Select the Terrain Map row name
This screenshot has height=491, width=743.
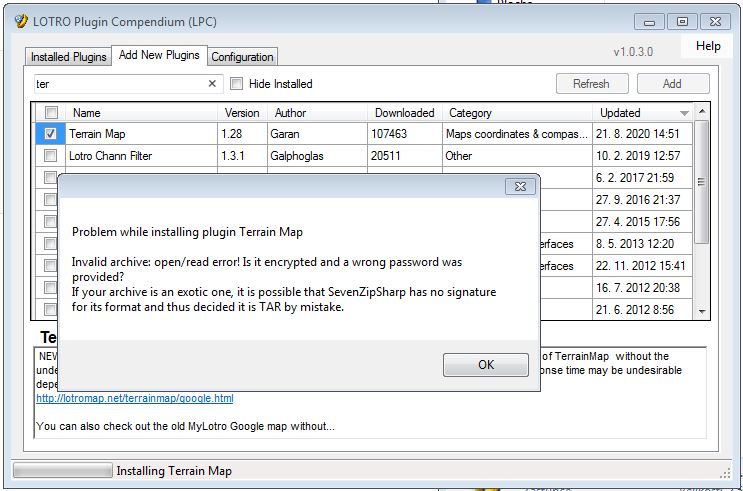click(x=97, y=134)
